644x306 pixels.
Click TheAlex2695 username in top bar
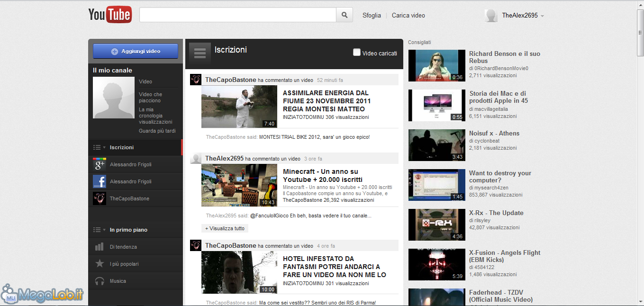pyautogui.click(x=520, y=15)
